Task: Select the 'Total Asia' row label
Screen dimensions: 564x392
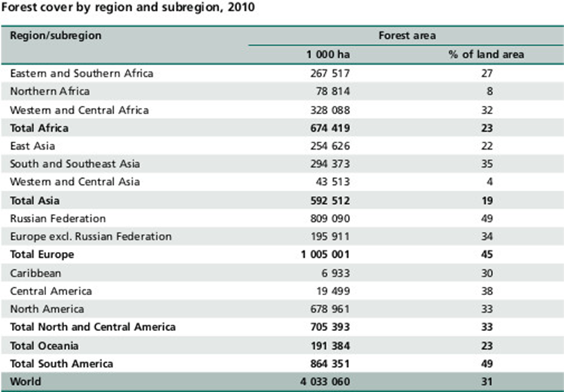Action: [x=34, y=200]
